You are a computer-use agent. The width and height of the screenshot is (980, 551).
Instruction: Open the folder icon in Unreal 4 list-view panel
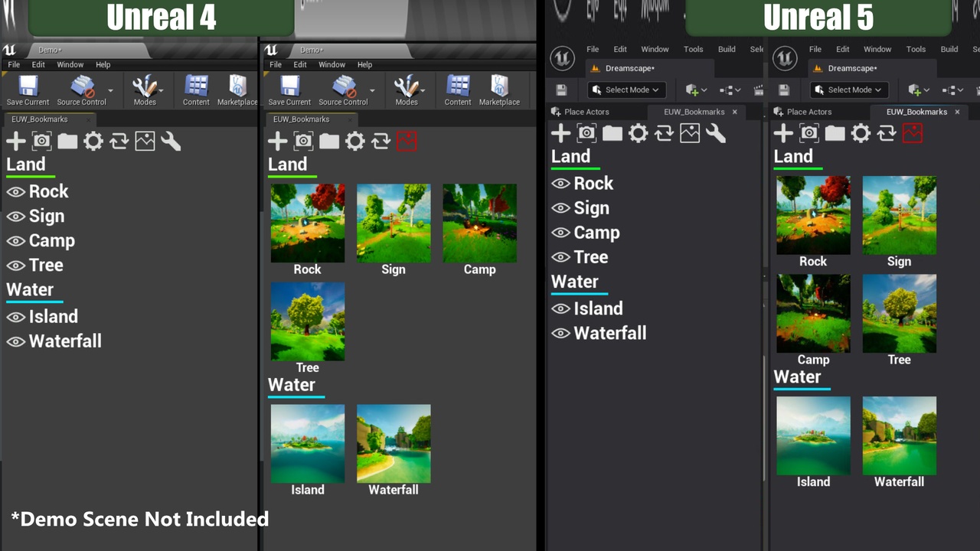(67, 141)
